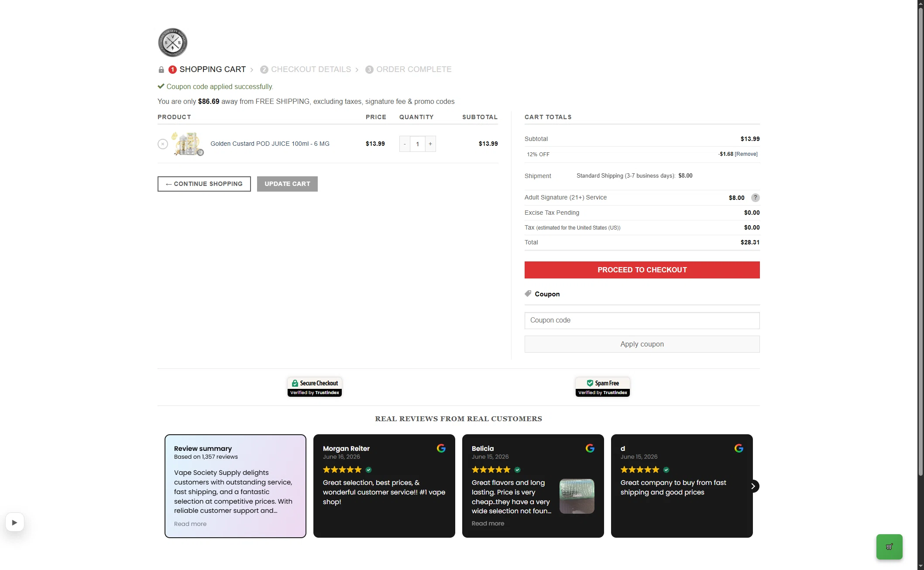Click the coupon tag icon

[x=528, y=294]
